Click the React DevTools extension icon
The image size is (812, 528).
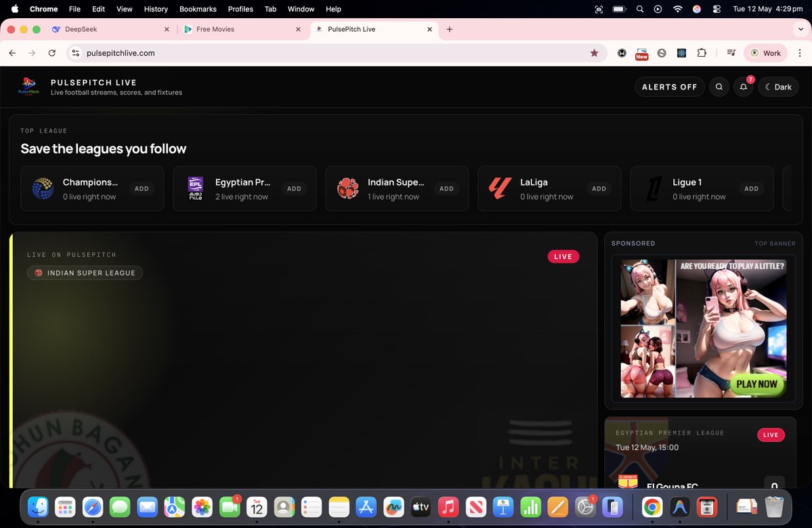click(x=681, y=53)
